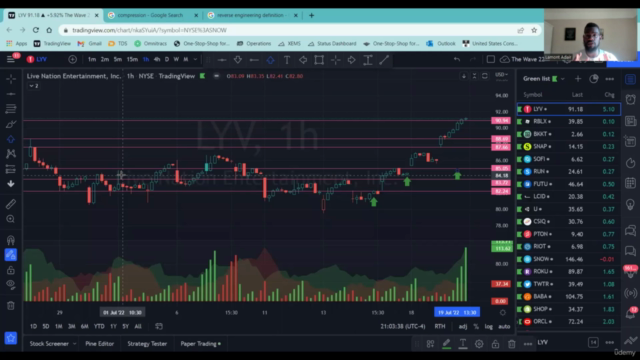Click the LYV symbol search button

click(x=37, y=59)
